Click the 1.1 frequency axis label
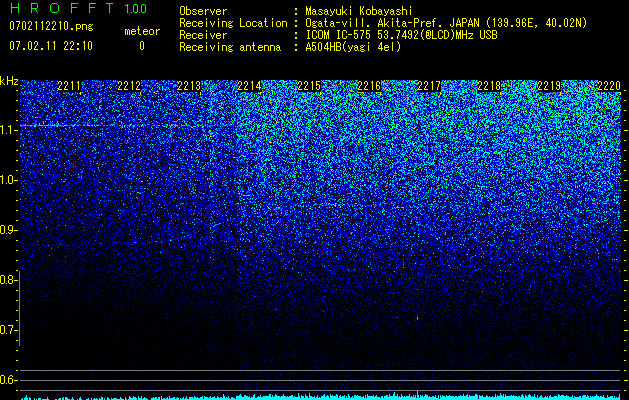The image size is (629, 400). tap(9, 130)
